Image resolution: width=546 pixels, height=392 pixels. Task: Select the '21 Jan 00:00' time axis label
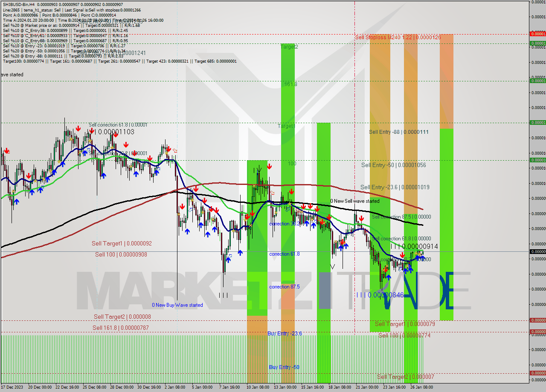(x=367, y=387)
